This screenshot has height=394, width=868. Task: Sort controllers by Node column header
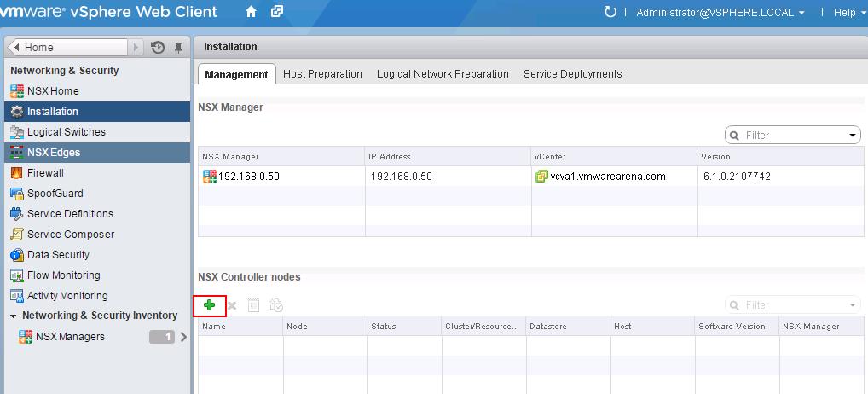326,327
